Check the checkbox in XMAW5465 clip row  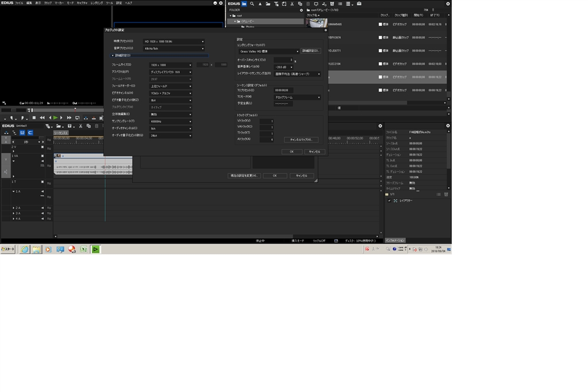click(380, 24)
